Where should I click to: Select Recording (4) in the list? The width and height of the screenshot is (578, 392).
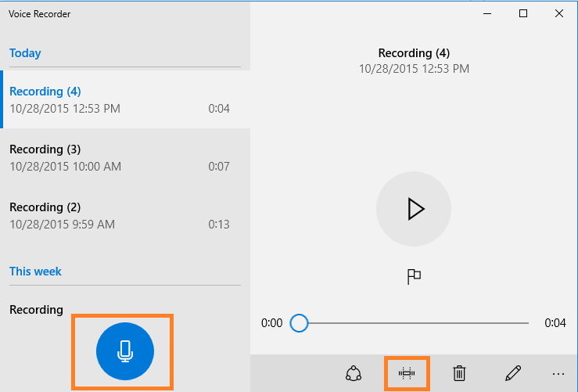tap(125, 99)
